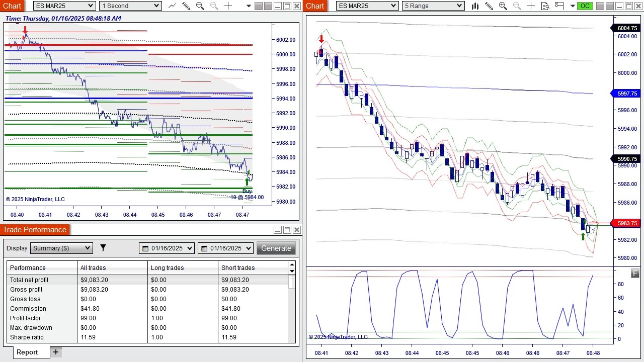Select the Gross loss row label
Image resolution: width=644 pixels, height=362 pixels.
point(24,299)
